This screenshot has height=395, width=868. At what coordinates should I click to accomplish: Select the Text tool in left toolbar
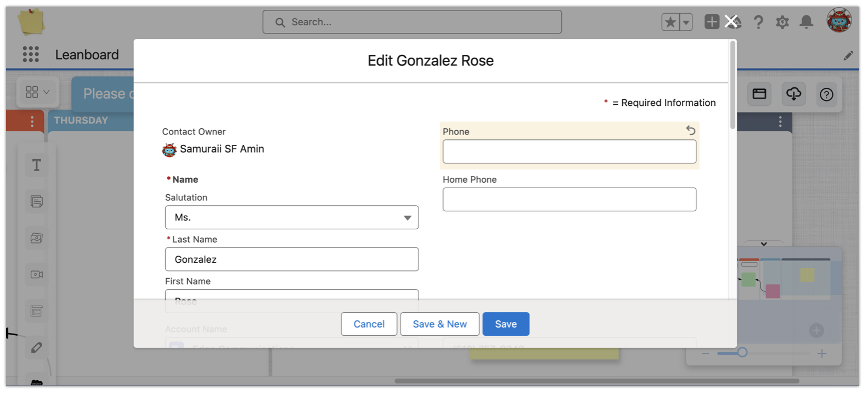click(36, 165)
